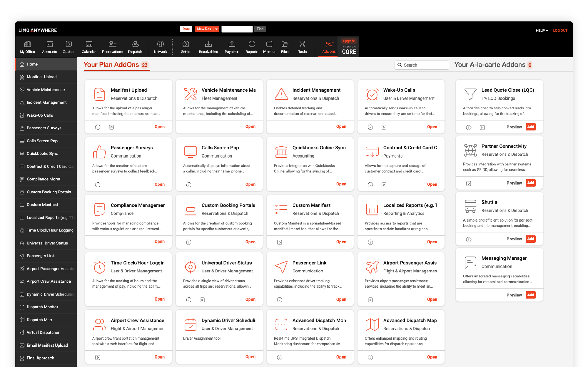The width and height of the screenshot is (588, 392).
Task: Toggle info icon on Universal Driver Status
Action: (188, 299)
